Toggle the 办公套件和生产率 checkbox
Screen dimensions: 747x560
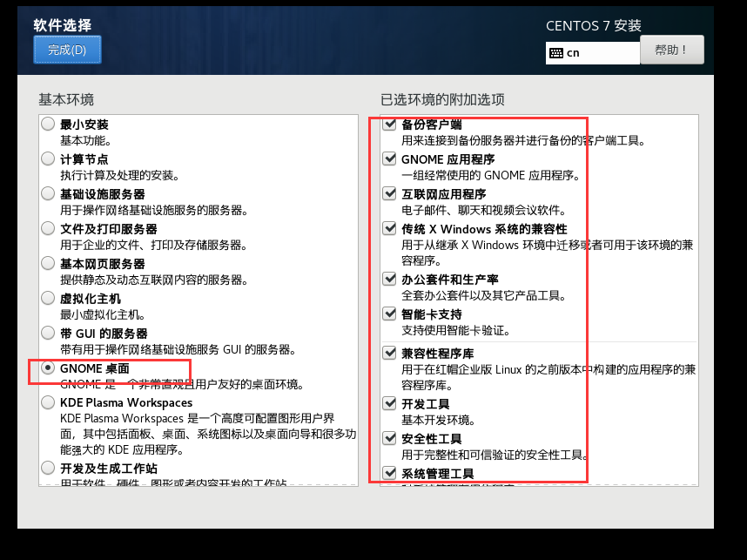coord(389,279)
